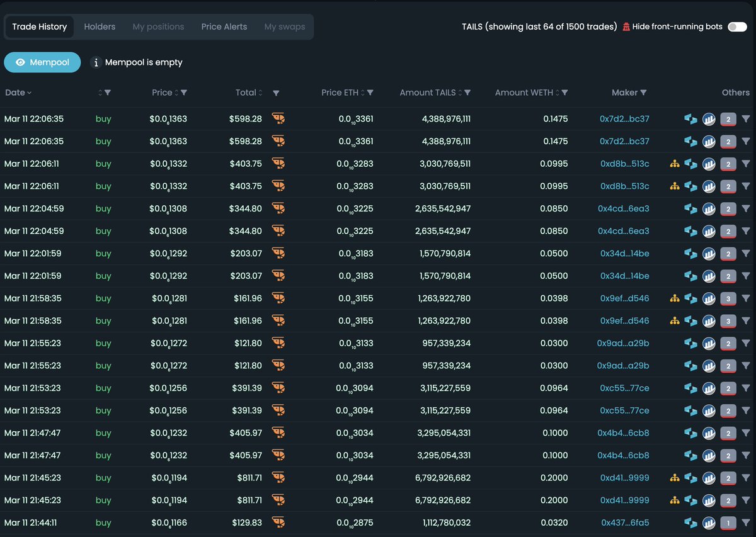Screen dimensions: 756x537
Task: Click the yellow hierarchy icon in the upper 0xd8b...513c row
Action: tap(675, 164)
